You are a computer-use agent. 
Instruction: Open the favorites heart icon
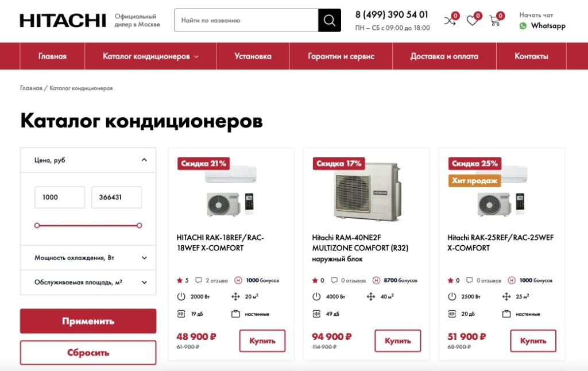tap(472, 20)
